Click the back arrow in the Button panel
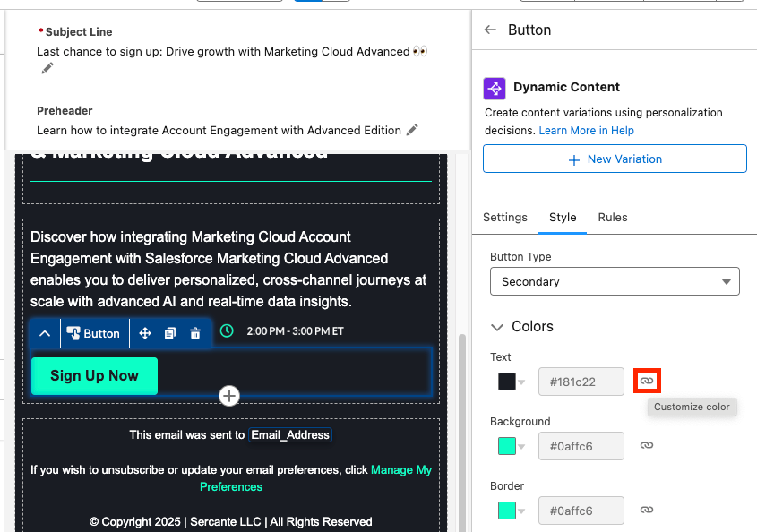This screenshot has height=532, width=757. [x=490, y=30]
